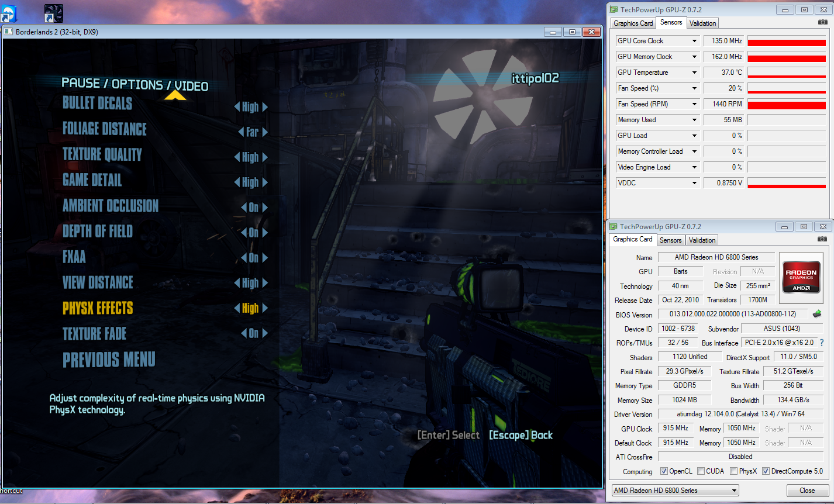This screenshot has height=504, width=834.
Task: Click the GPU Core Clock red sensor graph
Action: point(787,41)
